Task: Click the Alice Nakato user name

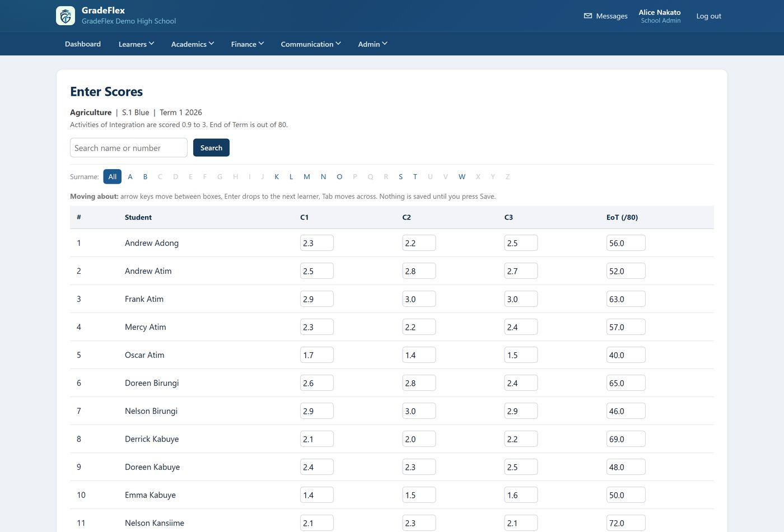Action: (x=660, y=12)
